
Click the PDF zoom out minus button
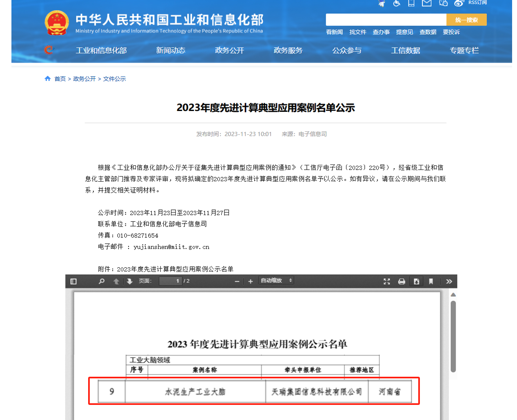click(x=237, y=281)
